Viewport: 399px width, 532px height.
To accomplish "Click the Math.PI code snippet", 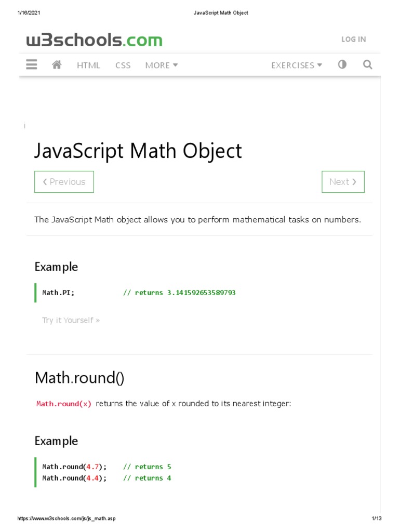I will (58, 292).
